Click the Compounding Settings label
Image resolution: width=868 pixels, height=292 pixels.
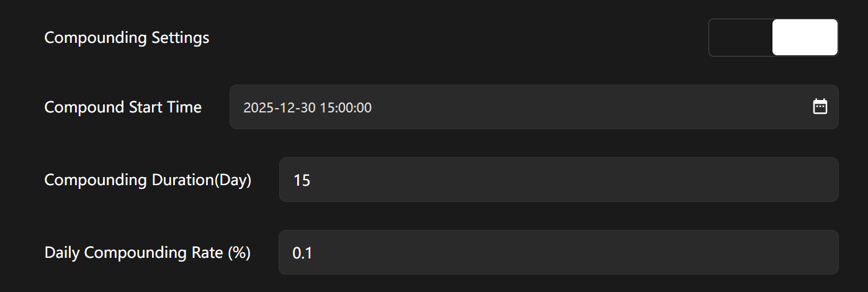coord(127,38)
